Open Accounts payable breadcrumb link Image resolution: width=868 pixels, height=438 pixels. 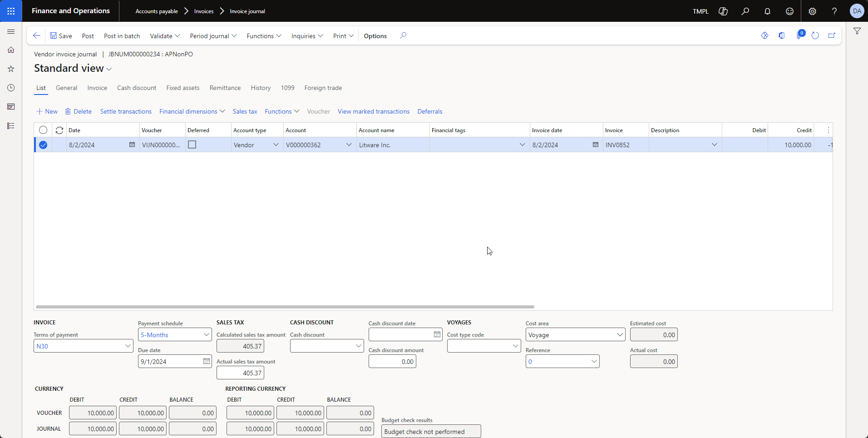click(157, 11)
